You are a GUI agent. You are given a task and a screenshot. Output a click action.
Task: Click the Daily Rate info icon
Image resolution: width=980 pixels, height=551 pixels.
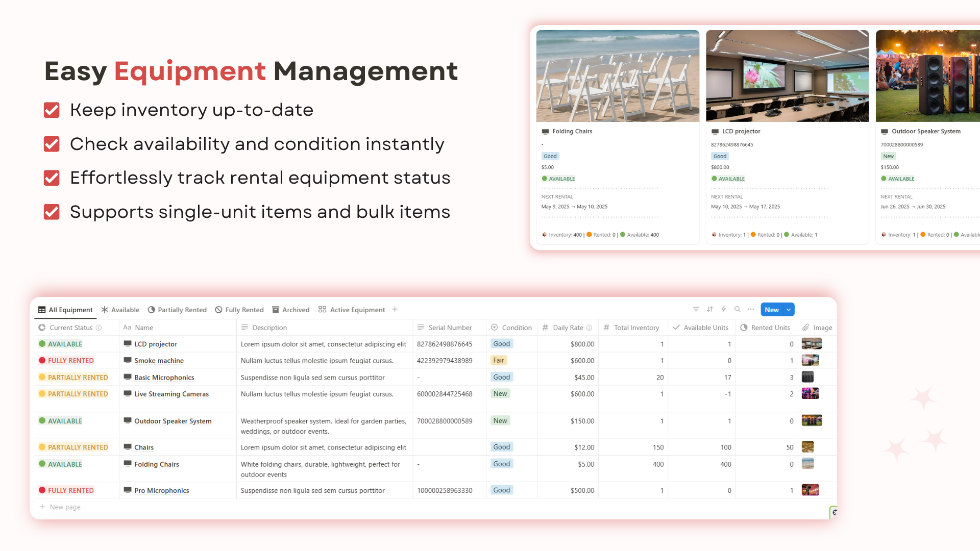589,328
